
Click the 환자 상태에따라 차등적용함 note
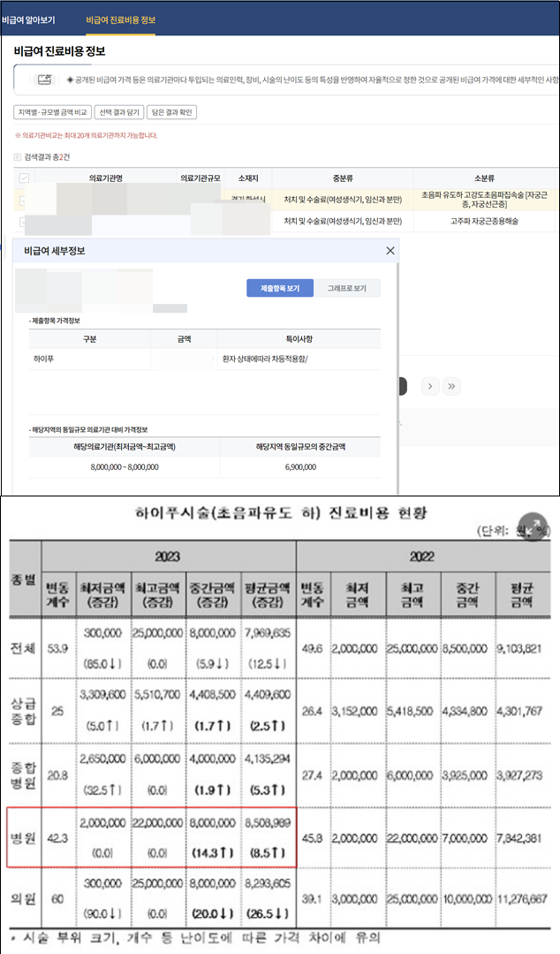(265, 359)
